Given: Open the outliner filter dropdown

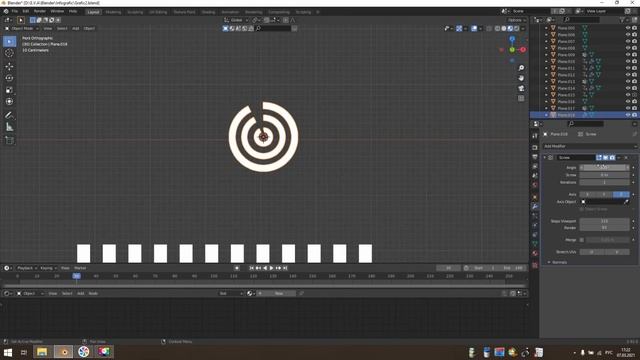Looking at the screenshot, I should 624,20.
